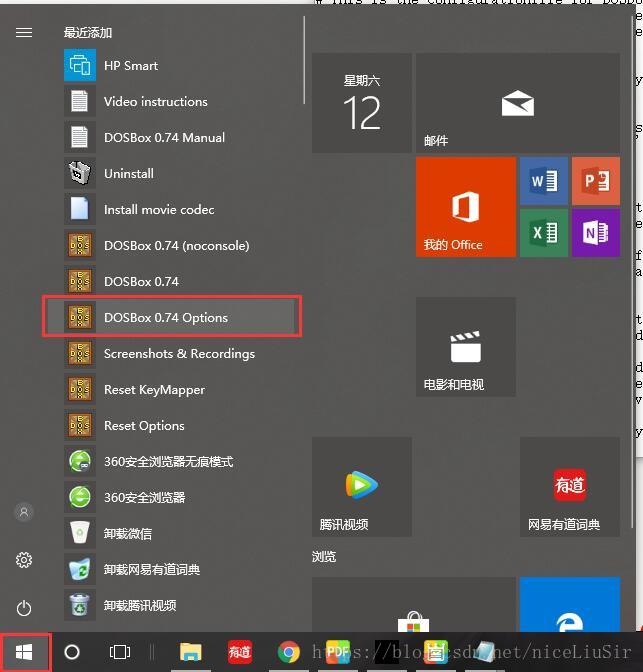Viewport: 643px width, 672px height.
Task: Open the 电影和电视 tile
Action: [x=466, y=347]
